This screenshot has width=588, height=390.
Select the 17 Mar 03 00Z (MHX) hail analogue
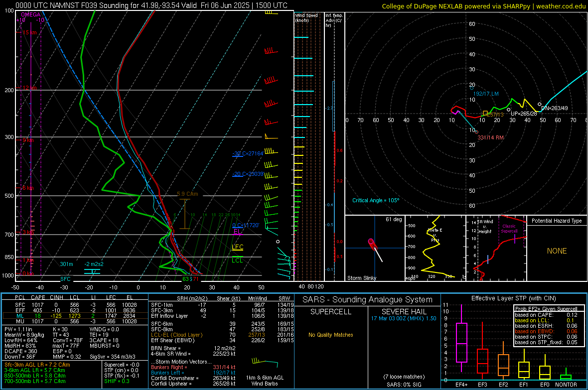tap(404, 318)
